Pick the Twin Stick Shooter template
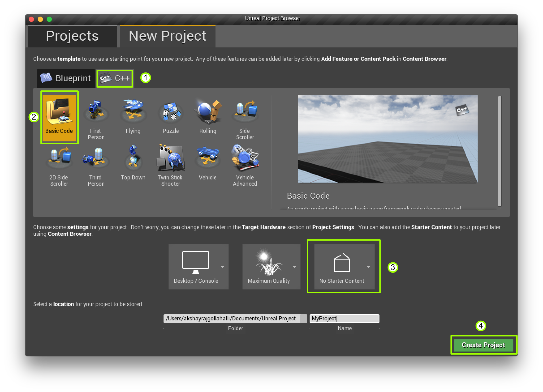543x392 pixels. click(170, 159)
